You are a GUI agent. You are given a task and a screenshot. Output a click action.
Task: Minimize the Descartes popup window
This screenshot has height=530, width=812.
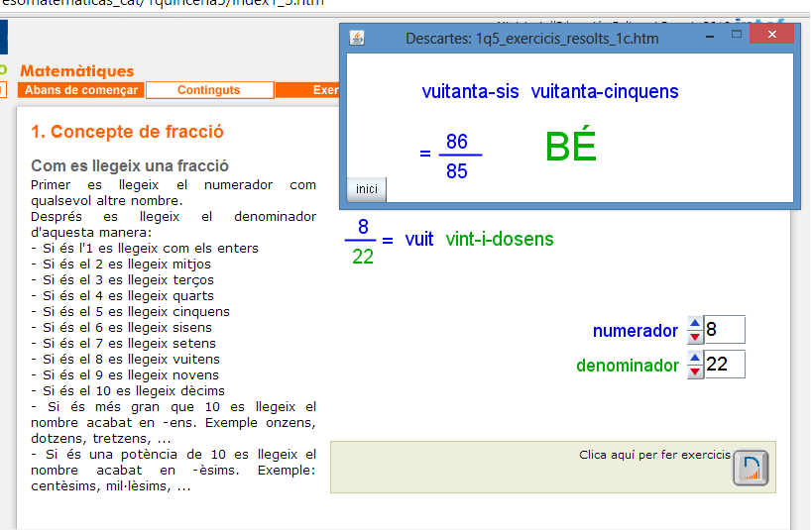[709, 35]
